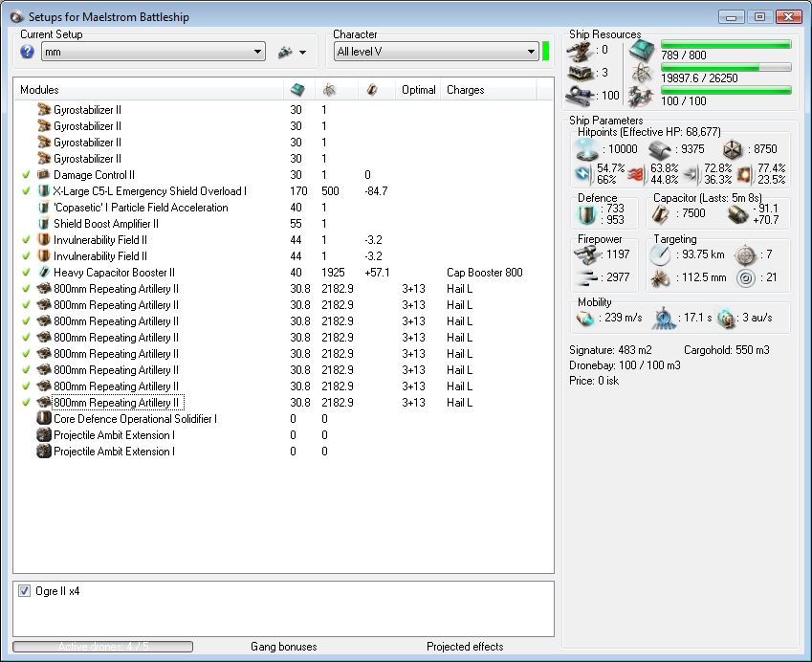Image resolution: width=812 pixels, height=662 pixels.
Task: Click the capacitor usage column header icon
Action: 372,90
